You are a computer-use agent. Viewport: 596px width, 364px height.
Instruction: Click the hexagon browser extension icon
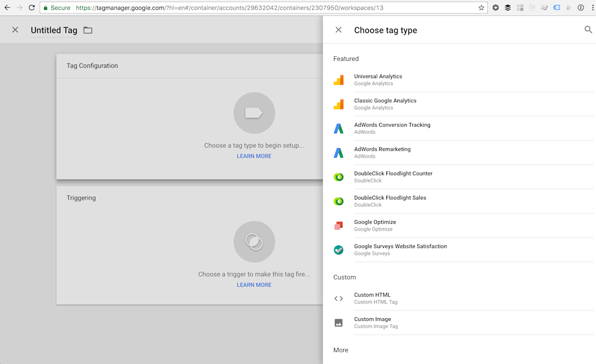click(x=496, y=8)
